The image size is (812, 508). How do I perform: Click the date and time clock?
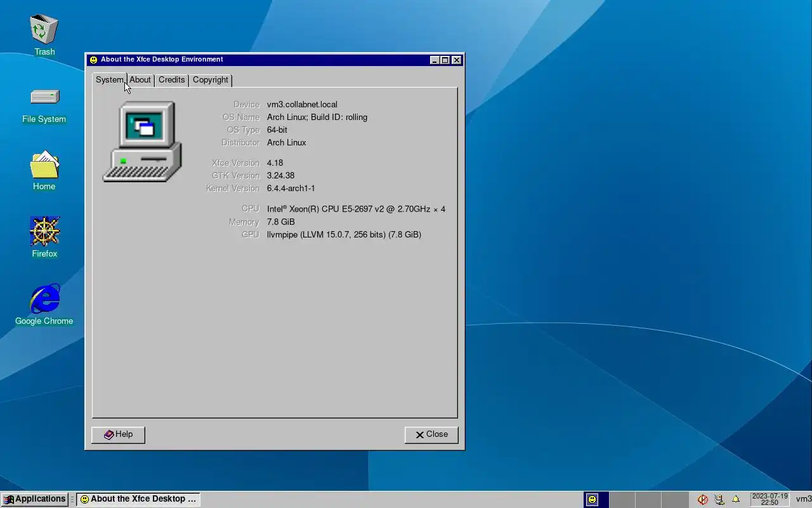769,499
